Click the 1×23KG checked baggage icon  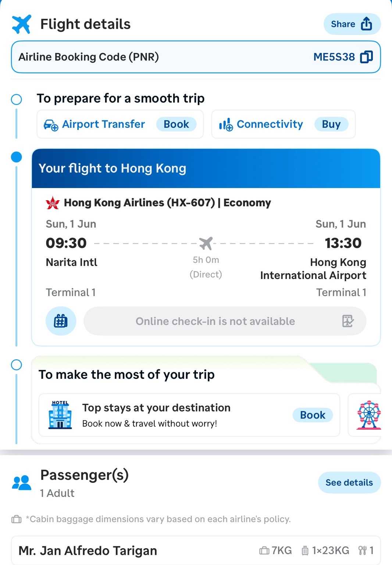pos(305,551)
